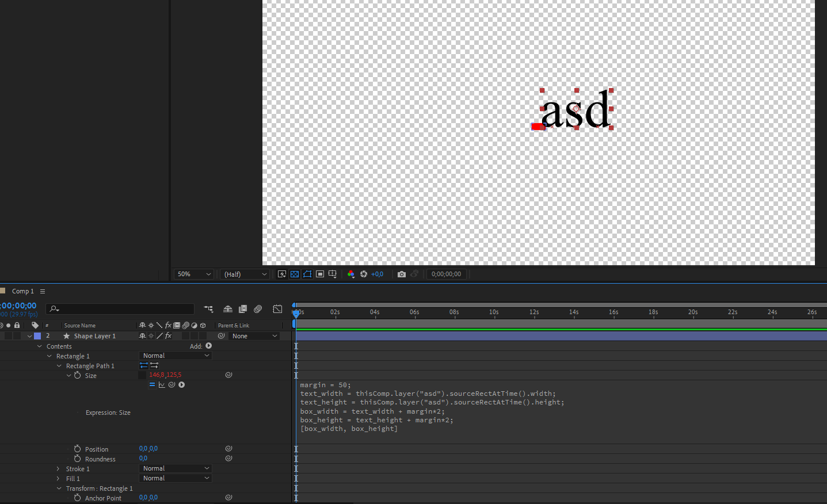Collapse the Rectangle Path 1 group
Image resolution: width=827 pixels, height=504 pixels.
pyautogui.click(x=59, y=365)
